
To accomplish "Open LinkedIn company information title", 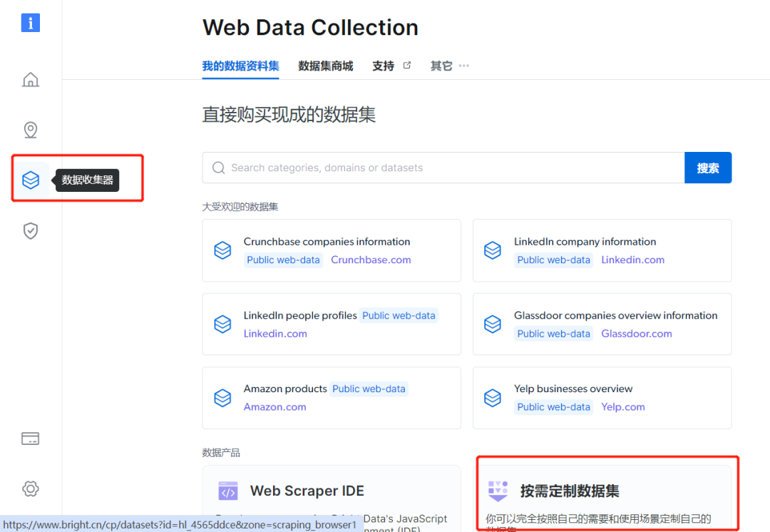I will (585, 242).
